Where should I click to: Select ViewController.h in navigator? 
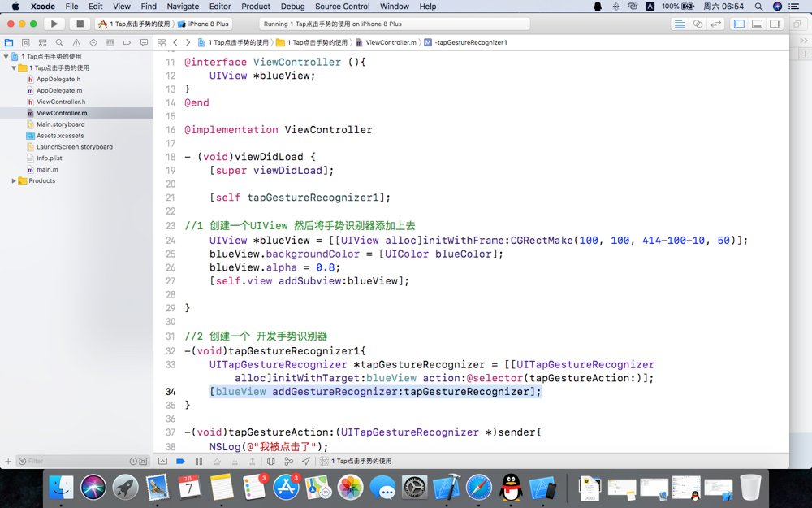(61, 102)
